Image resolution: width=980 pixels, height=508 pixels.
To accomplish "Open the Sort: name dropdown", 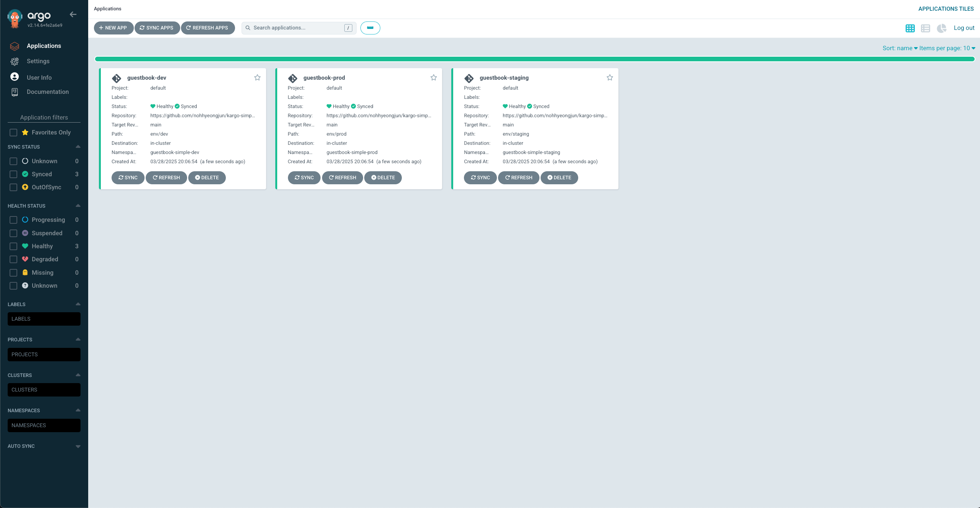I will pos(899,48).
